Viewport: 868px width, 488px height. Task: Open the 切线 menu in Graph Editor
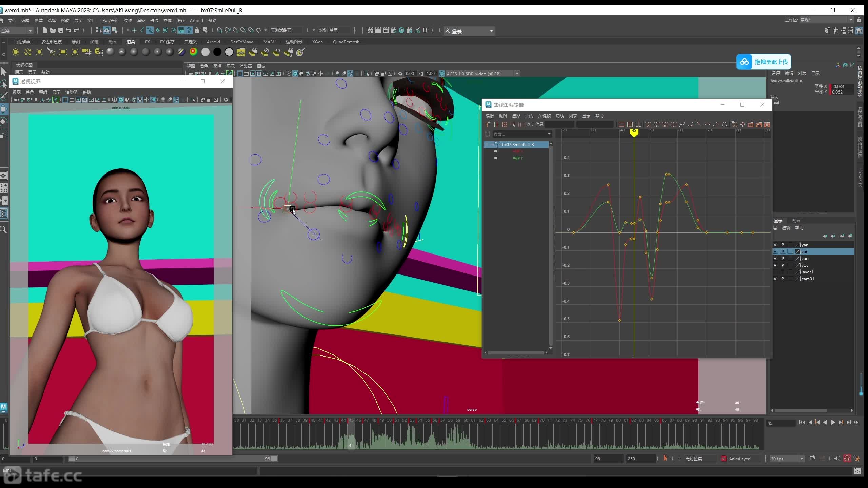(x=559, y=116)
